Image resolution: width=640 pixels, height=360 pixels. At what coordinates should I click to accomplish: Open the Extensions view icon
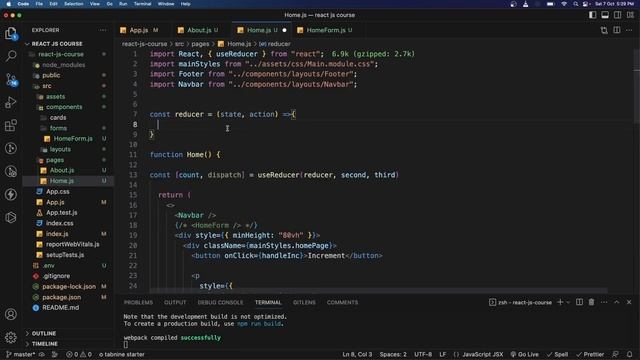tap(11, 125)
